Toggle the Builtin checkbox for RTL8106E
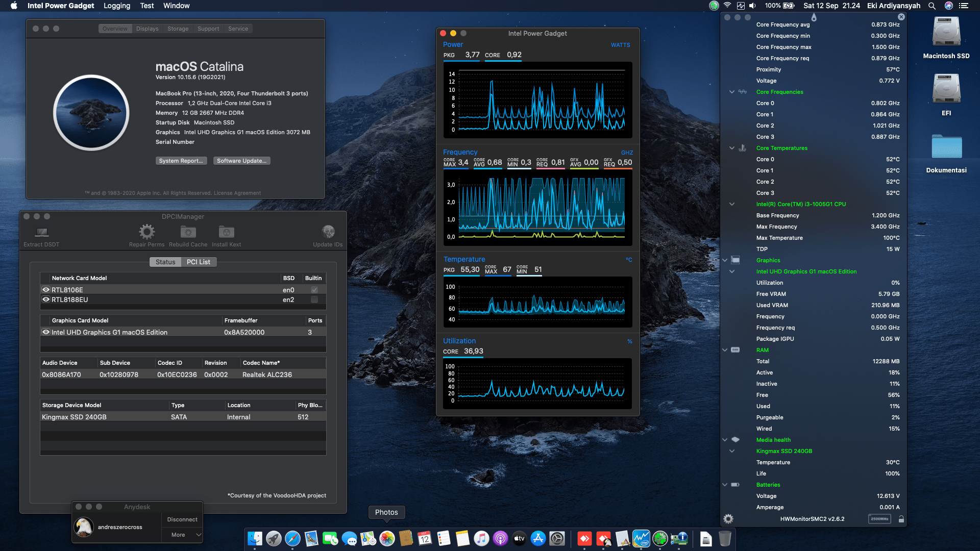 (x=314, y=289)
